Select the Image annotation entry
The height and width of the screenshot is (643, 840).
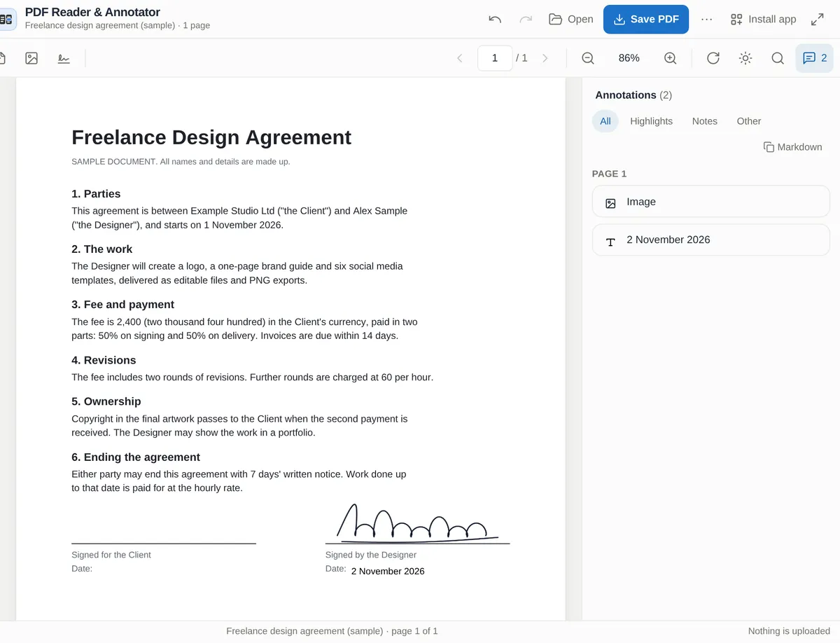(x=711, y=202)
